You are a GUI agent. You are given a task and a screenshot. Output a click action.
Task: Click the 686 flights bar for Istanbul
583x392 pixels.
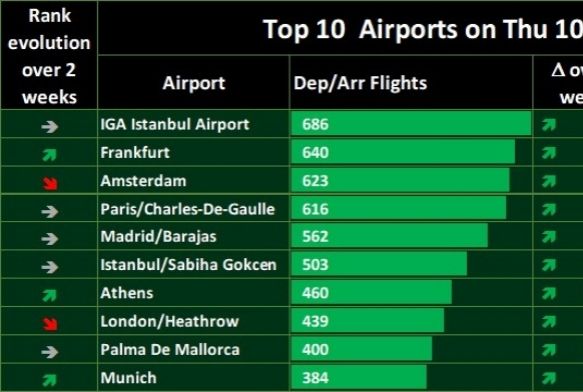411,124
